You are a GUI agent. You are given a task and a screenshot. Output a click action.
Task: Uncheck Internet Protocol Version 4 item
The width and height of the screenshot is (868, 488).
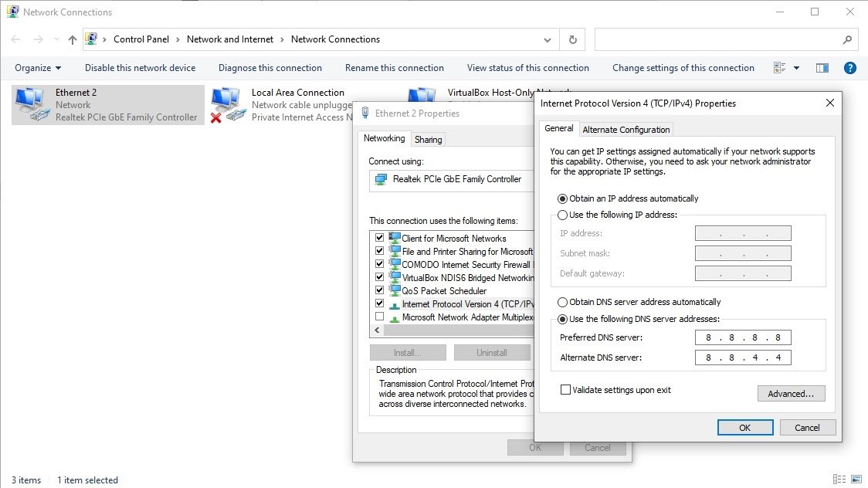[x=379, y=303]
